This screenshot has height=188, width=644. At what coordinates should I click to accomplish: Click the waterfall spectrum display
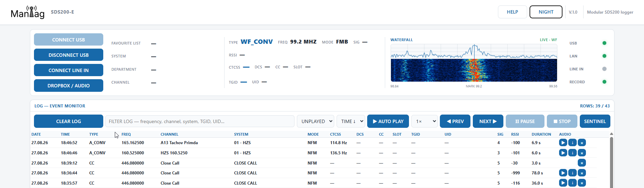pos(474,63)
